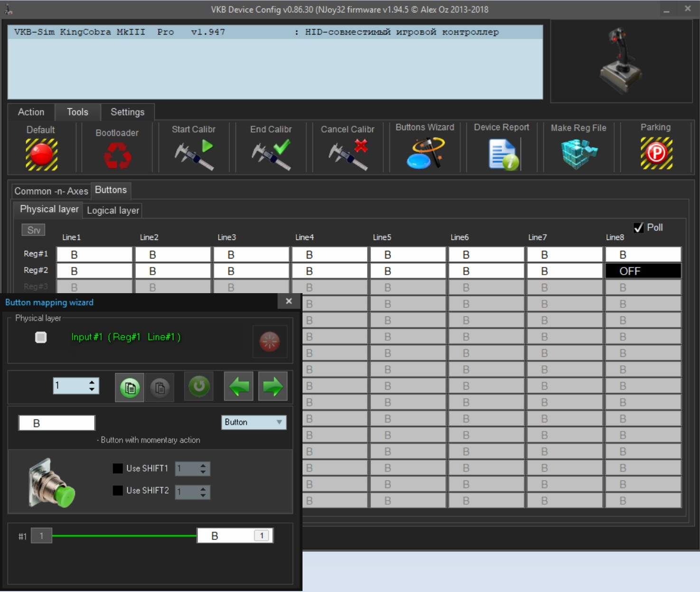Finish calibration with End Calibr icon
The height and width of the screenshot is (592, 700).
coord(271,155)
